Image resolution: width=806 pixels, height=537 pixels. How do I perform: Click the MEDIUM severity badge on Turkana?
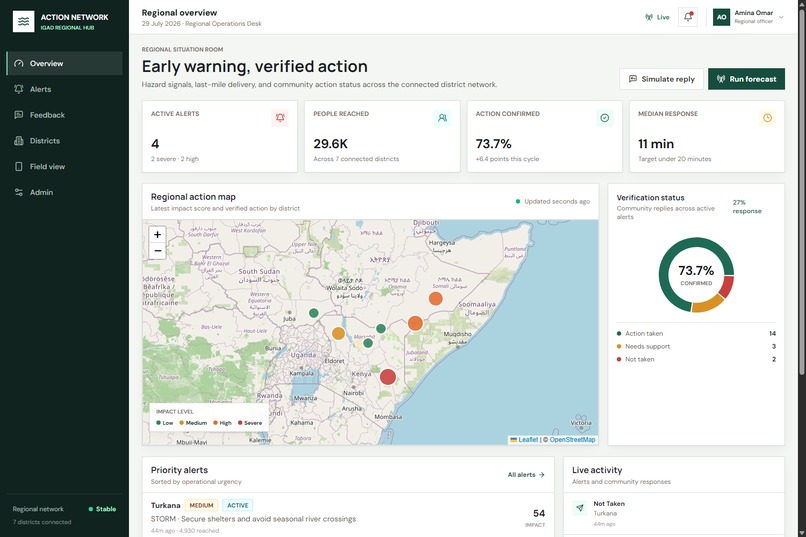[201, 505]
